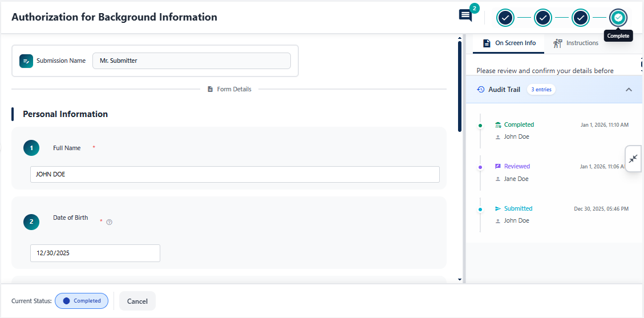Click the Date of Birth input field
Viewport: 644px width, 318px height.
tap(95, 253)
